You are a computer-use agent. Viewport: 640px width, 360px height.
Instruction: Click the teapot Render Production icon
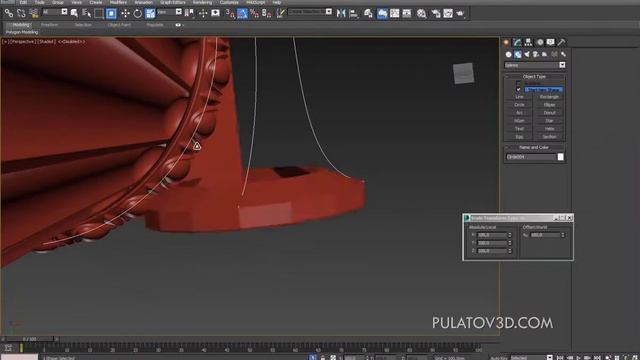460,13
